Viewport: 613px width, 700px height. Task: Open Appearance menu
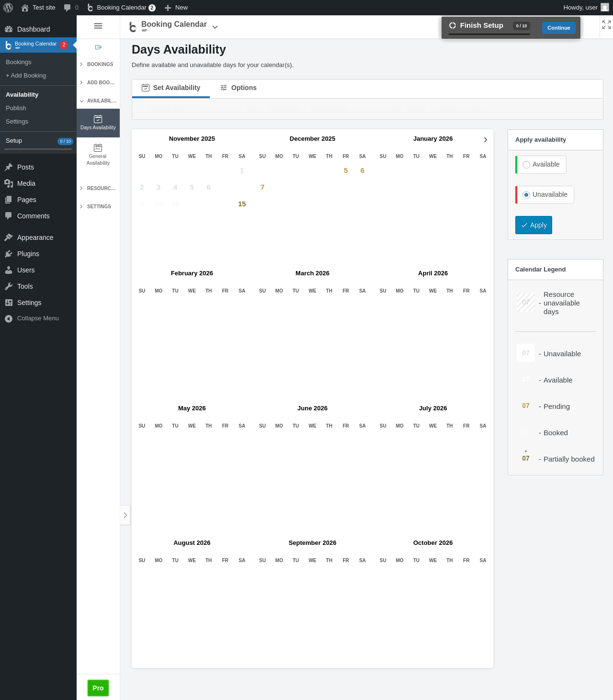coord(38,237)
